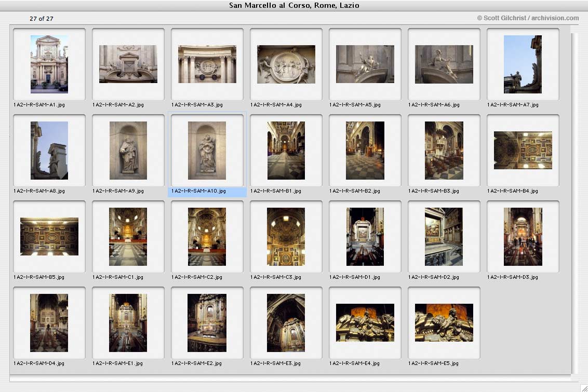
Task: Click filename text 1A2-I-R-SAM-E5.jpg
Action: [x=434, y=363]
